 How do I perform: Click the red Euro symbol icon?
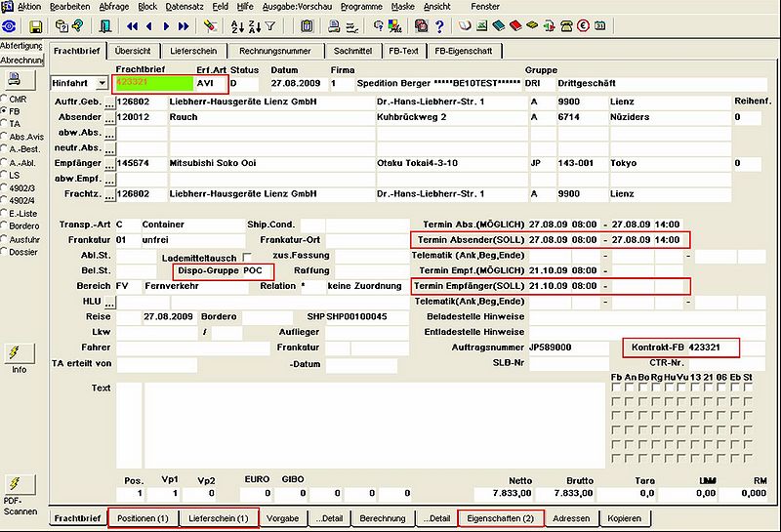(583, 25)
